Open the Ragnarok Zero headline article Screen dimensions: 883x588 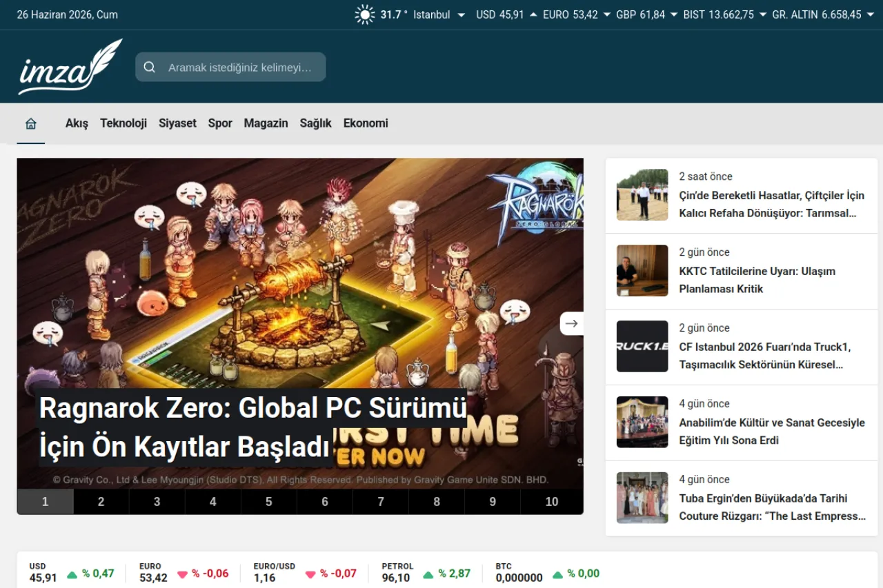tap(253, 427)
